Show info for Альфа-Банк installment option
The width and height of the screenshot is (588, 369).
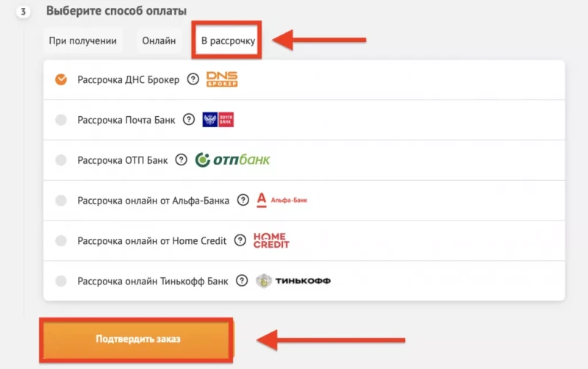pyautogui.click(x=243, y=200)
